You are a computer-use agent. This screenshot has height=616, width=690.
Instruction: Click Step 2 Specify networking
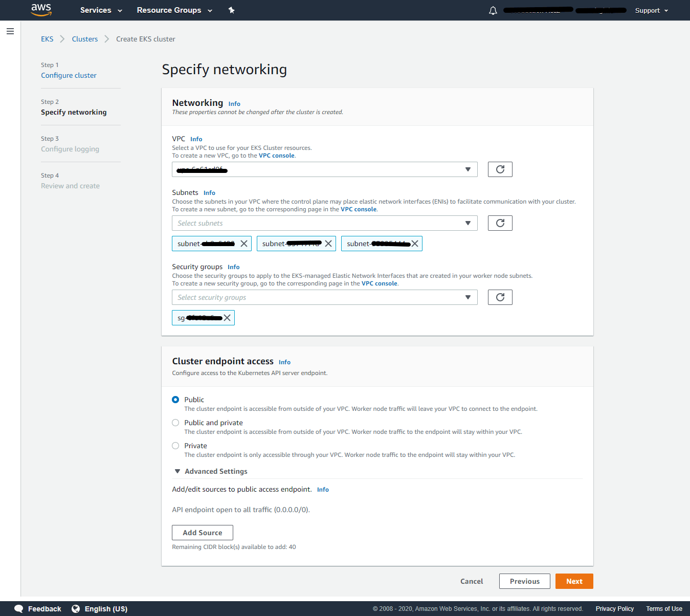pyautogui.click(x=74, y=112)
